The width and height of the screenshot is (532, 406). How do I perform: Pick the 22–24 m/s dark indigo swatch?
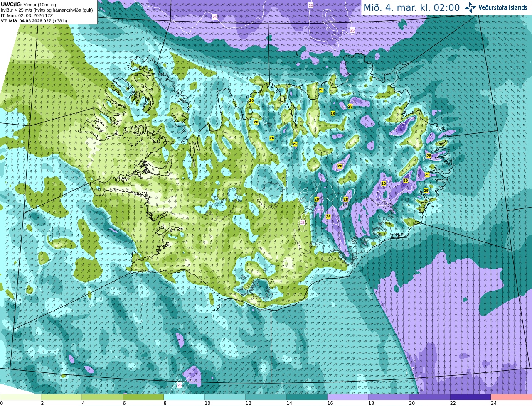click(x=470, y=397)
